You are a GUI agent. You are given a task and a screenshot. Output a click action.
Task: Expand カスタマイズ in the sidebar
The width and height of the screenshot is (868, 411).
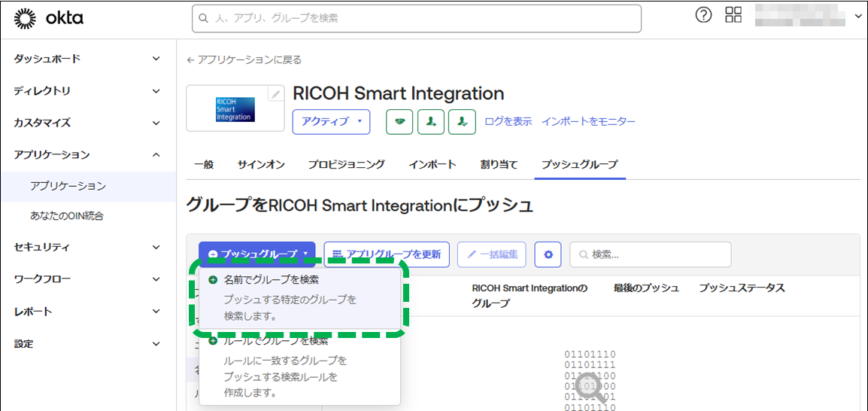[88, 123]
